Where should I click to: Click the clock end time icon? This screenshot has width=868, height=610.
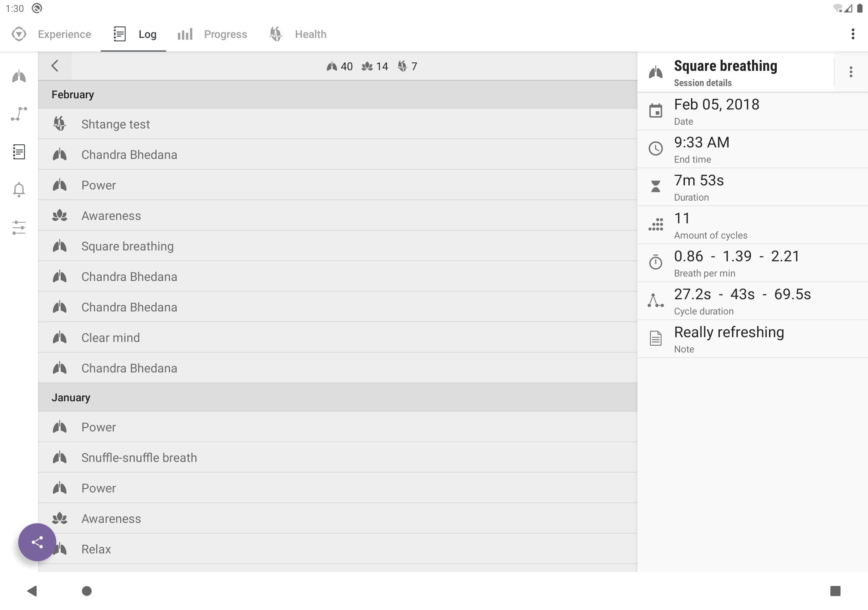pos(655,148)
